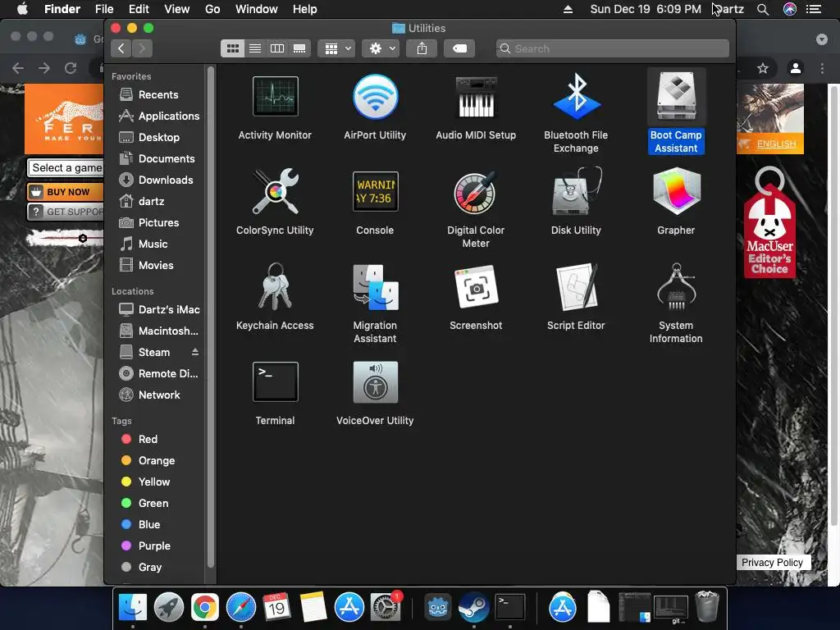Select Bluetooth File Exchange icon
The width and height of the screenshot is (840, 630).
pos(576,97)
